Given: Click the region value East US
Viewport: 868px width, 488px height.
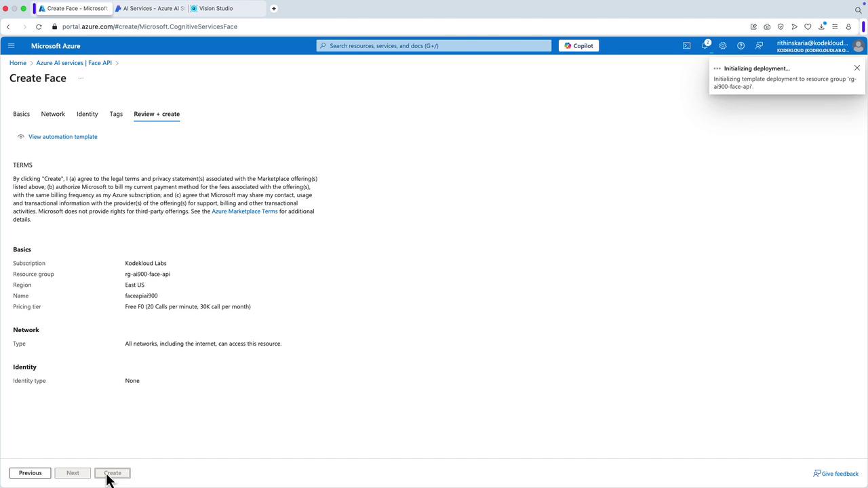Looking at the screenshot, I should (x=135, y=285).
